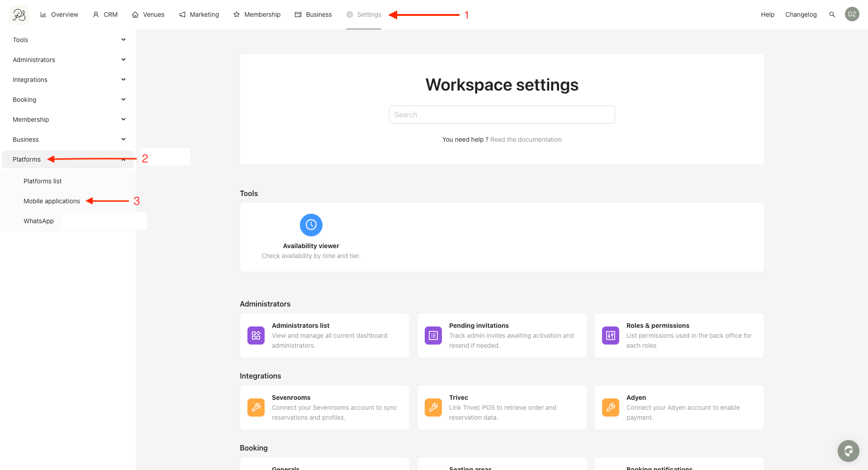Expand the Membership sidebar section
Screen dimensions: 868x470
click(x=68, y=120)
